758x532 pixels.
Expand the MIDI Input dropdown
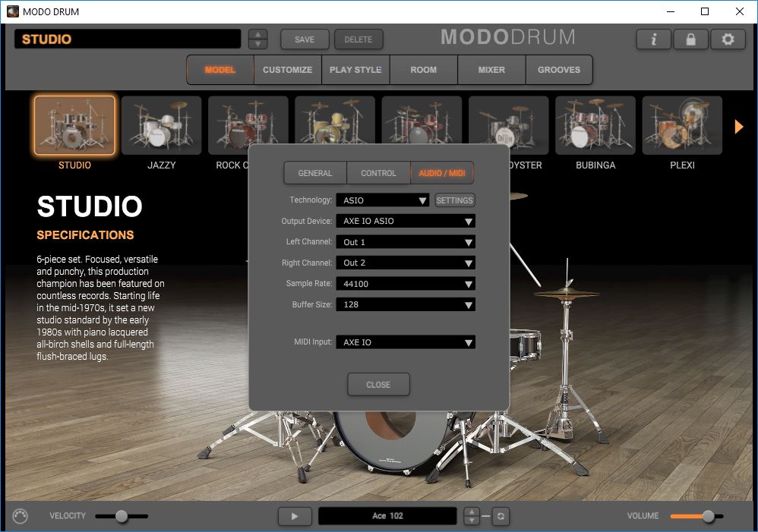pyautogui.click(x=406, y=342)
